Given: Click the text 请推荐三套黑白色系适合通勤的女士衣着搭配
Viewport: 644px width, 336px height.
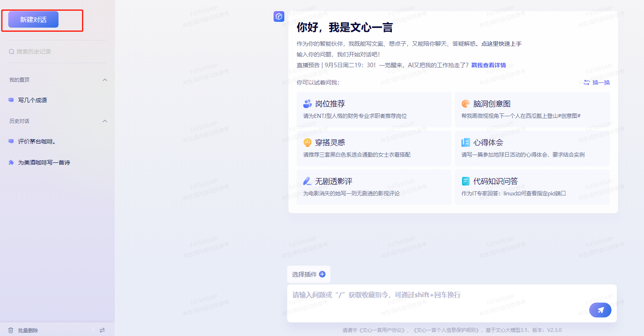Looking at the screenshot, I should coord(357,155).
